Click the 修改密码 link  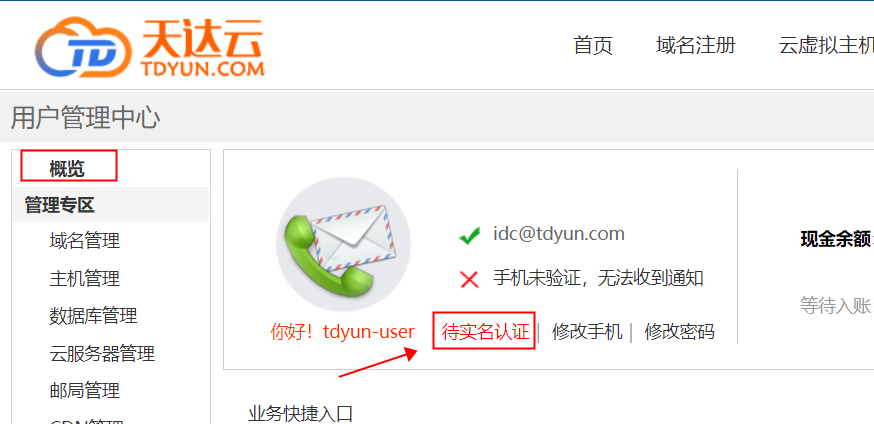pos(679,332)
